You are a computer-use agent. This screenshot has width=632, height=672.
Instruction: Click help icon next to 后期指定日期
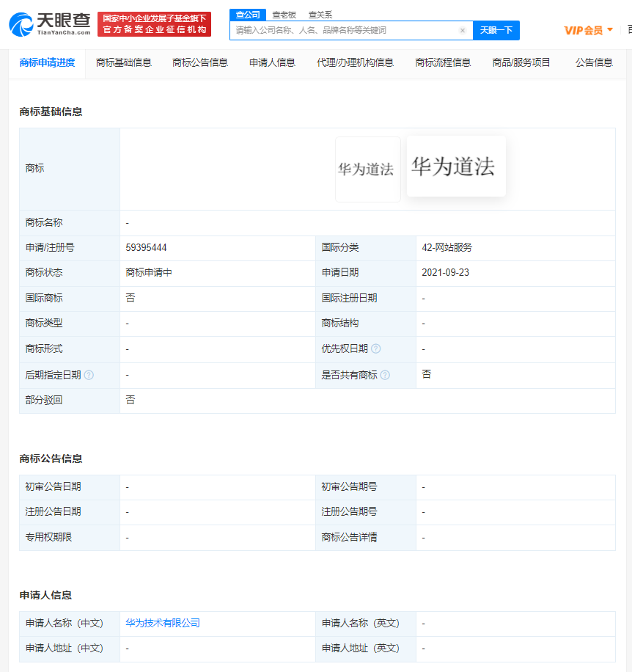pyautogui.click(x=89, y=375)
